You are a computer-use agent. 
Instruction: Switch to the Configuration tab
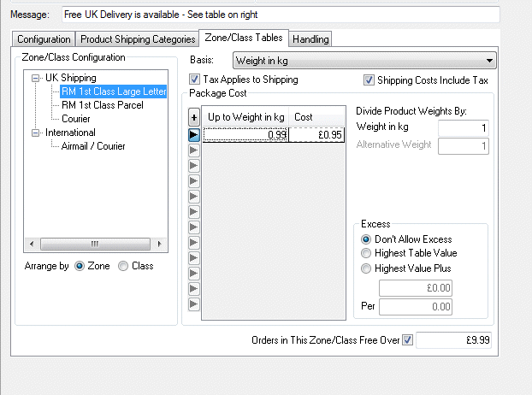pos(44,39)
